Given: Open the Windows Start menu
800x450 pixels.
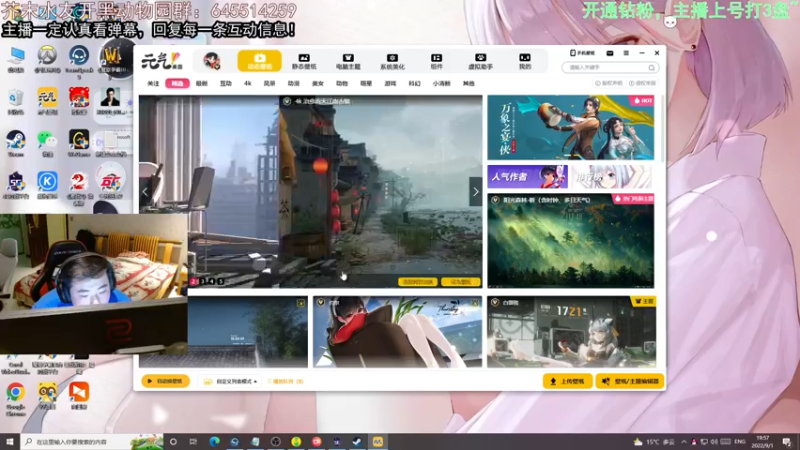Looking at the screenshot, I should point(10,442).
